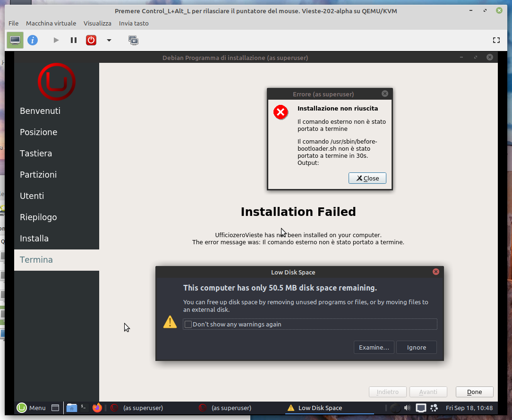Open virtual hardware details info icon
Screen dimensions: 512x420
tap(32, 40)
